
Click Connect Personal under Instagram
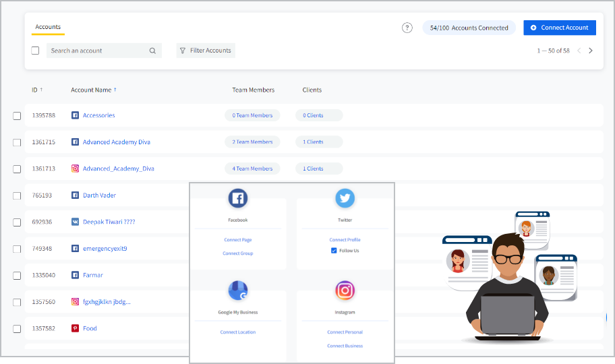pyautogui.click(x=345, y=332)
